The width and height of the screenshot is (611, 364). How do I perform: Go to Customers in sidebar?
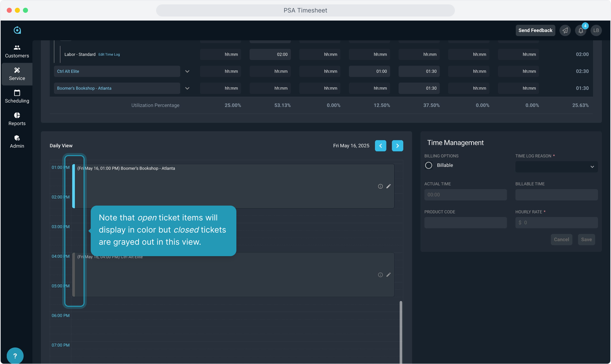(17, 51)
